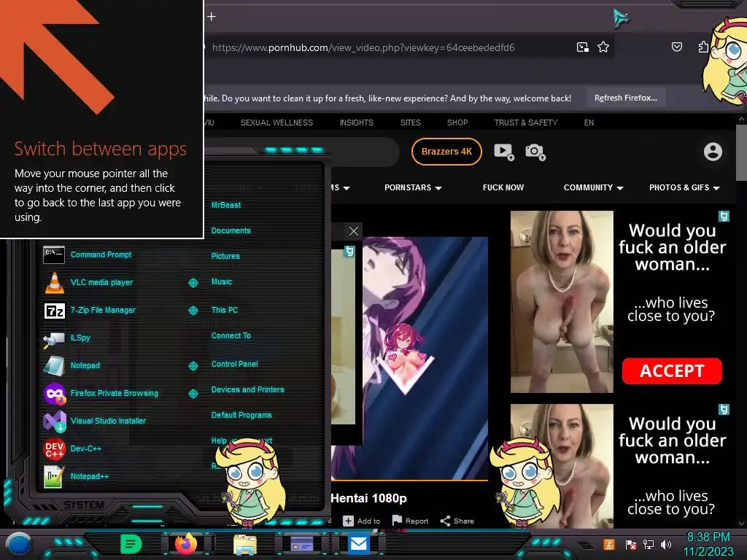Click the Share button below the video
Image resolution: width=747 pixels, height=560 pixels.
(x=457, y=521)
